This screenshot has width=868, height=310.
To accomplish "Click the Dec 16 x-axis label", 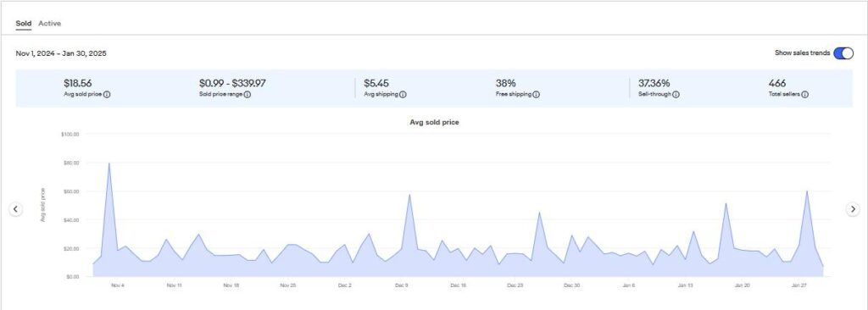I will (459, 285).
